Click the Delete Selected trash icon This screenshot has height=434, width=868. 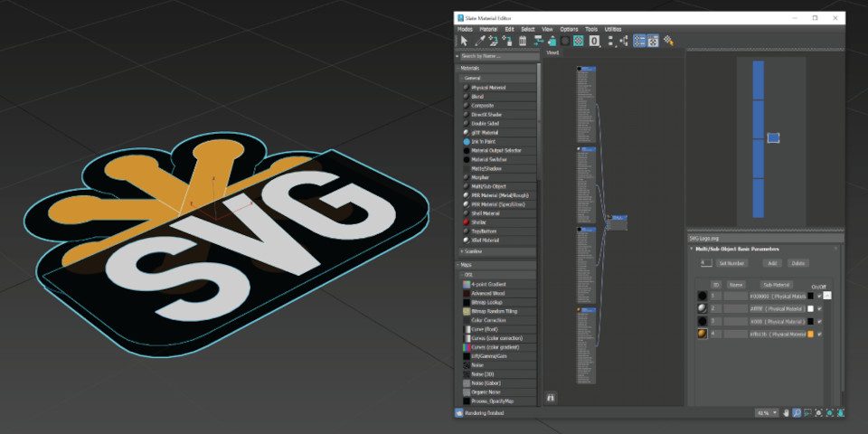523,41
